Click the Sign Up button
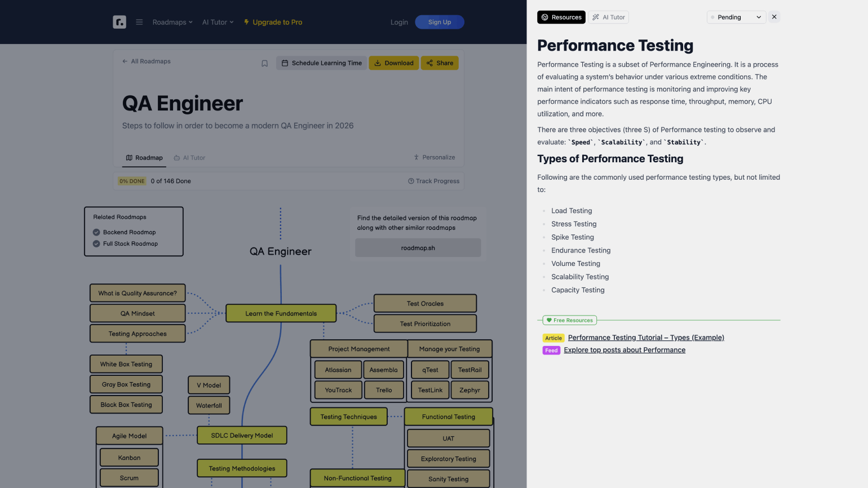 (440, 22)
